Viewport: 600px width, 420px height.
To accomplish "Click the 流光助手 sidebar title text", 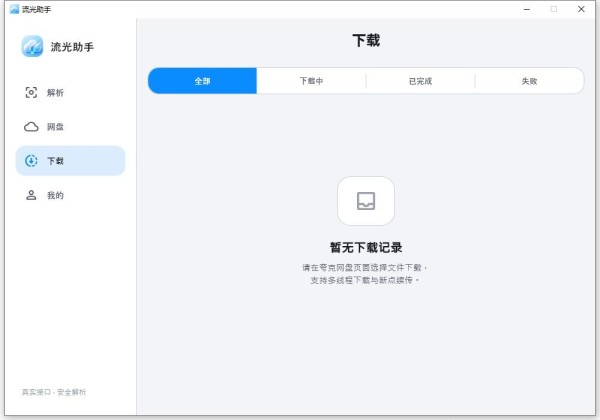I will [72, 47].
